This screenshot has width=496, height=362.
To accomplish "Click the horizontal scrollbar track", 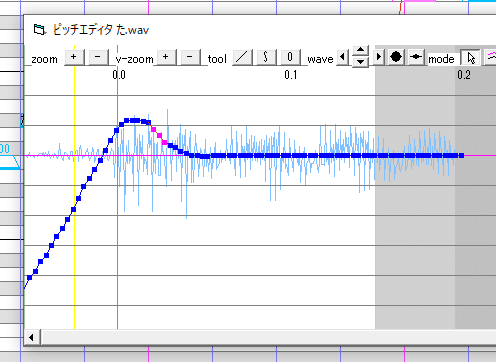I will click(268, 337).
